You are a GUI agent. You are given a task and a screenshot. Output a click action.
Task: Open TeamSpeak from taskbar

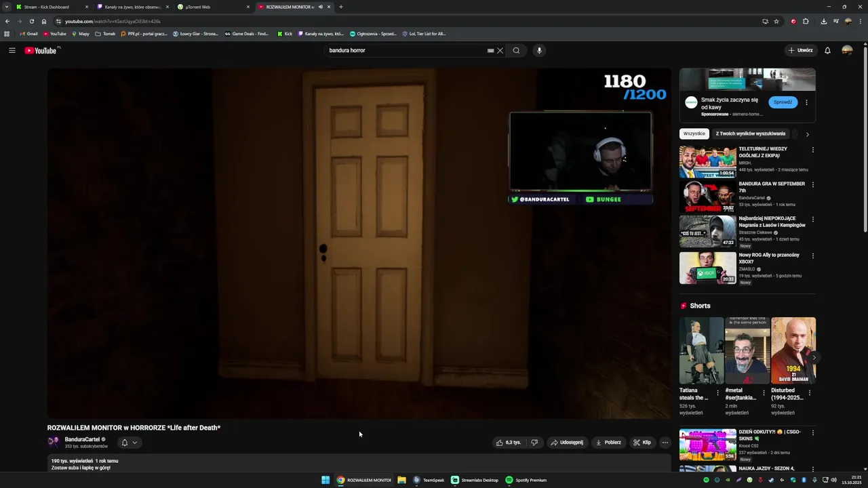tap(429, 480)
